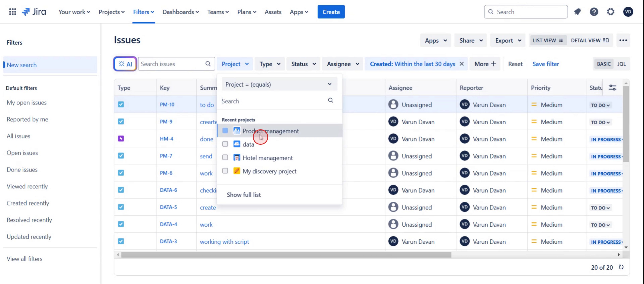
Task: Tick the Hotel management checkbox
Action: click(x=225, y=157)
